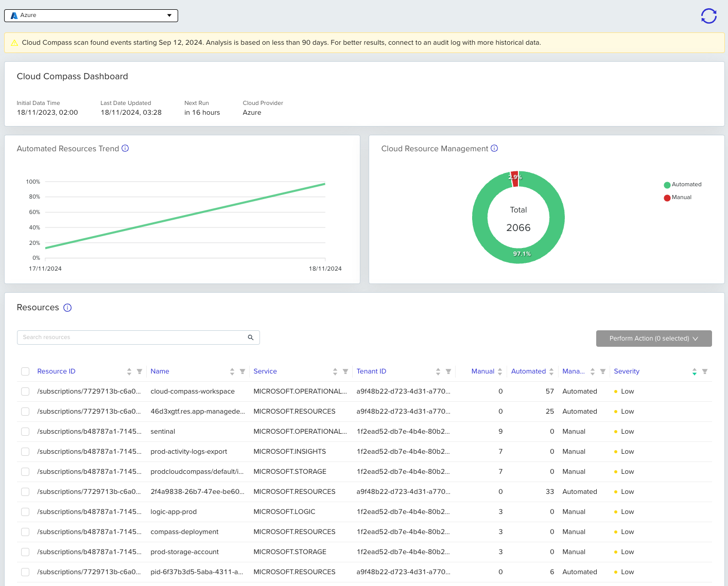The width and height of the screenshot is (728, 586).
Task: Toggle the Manual legend swatch
Action: coord(667,198)
